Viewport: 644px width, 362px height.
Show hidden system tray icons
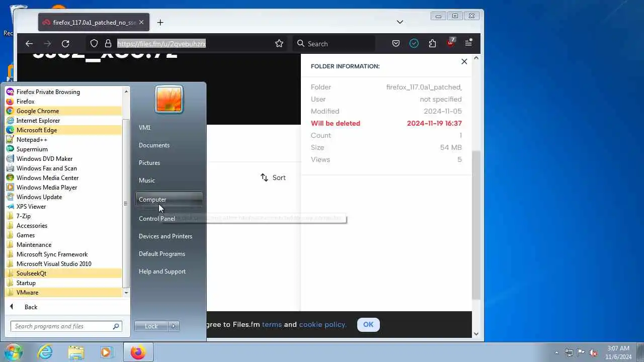[x=556, y=352]
